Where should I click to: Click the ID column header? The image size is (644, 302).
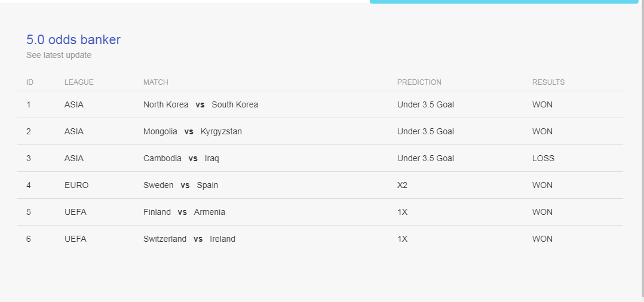click(x=30, y=82)
